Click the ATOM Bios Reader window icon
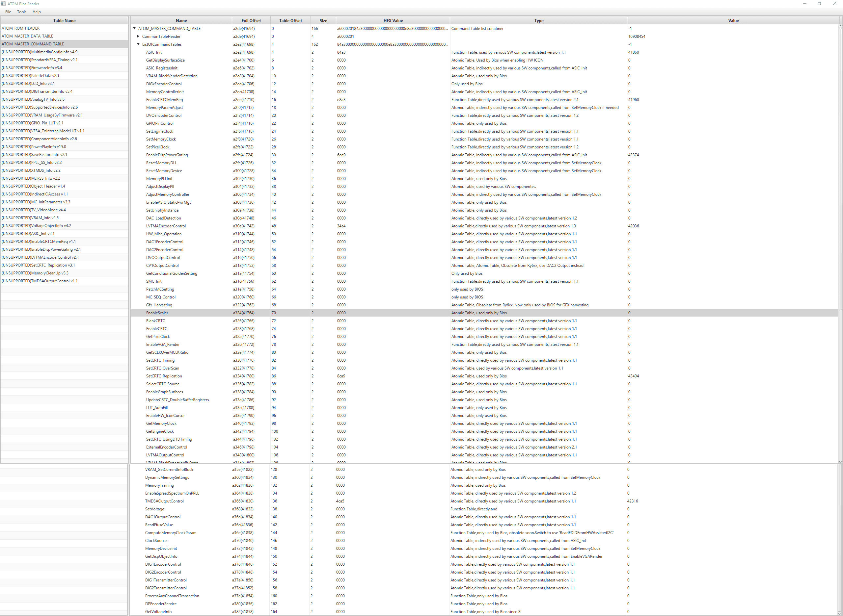This screenshot has width=843, height=616. tap(3, 4)
